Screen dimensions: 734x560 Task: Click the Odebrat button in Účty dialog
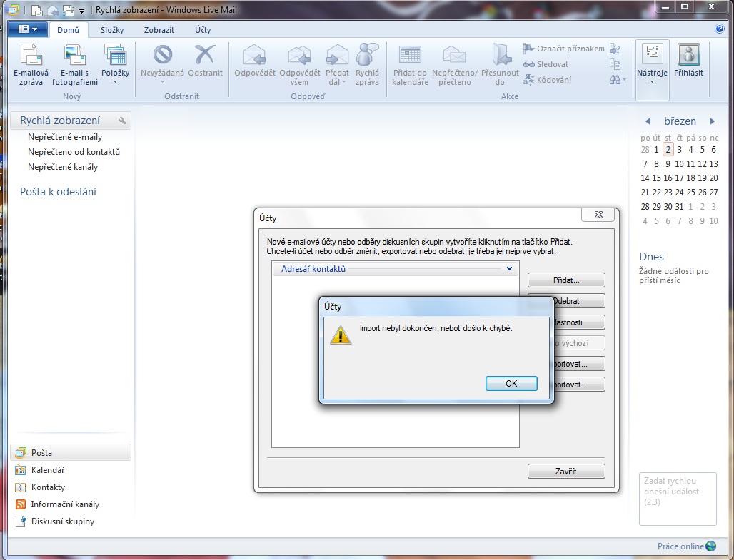580,301
